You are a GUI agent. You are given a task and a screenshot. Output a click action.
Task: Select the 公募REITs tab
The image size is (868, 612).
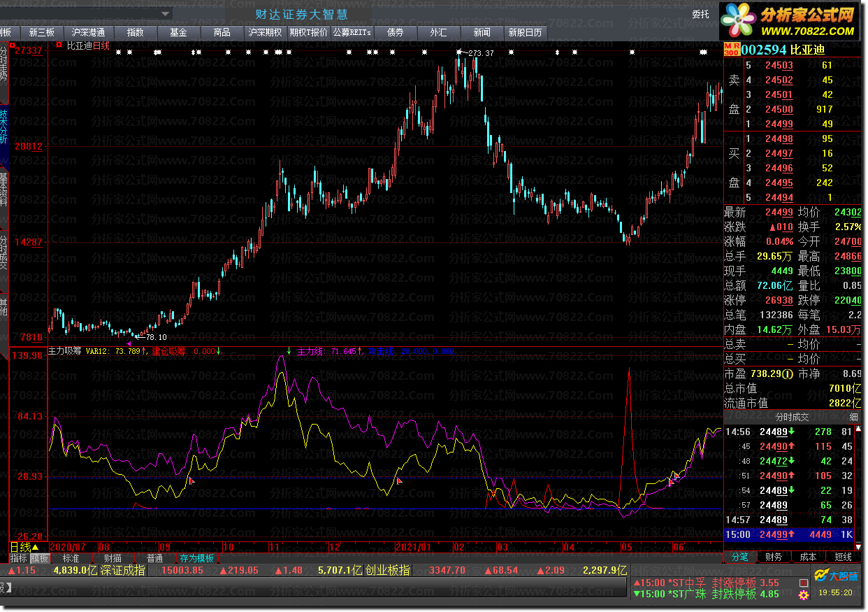pyautogui.click(x=352, y=32)
